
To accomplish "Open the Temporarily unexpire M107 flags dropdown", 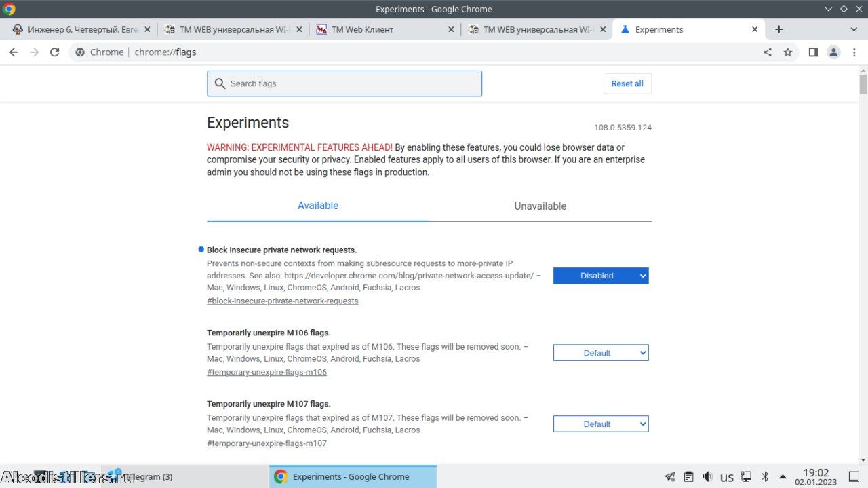I will 601,424.
